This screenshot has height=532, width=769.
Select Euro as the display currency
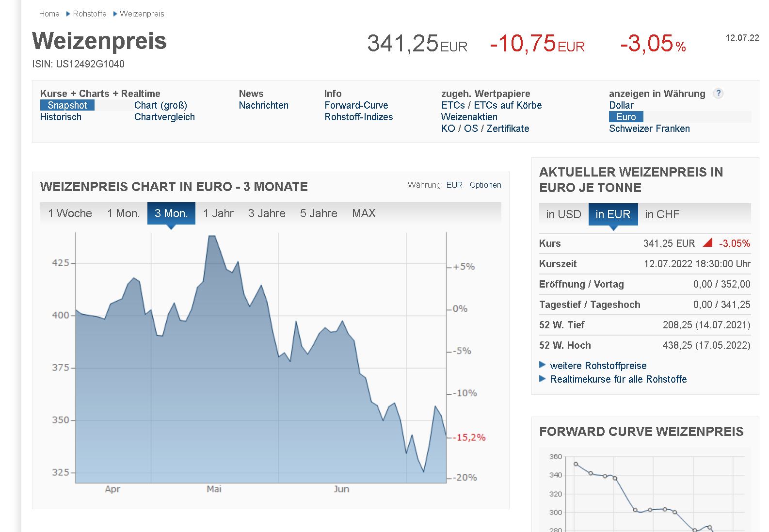click(626, 117)
